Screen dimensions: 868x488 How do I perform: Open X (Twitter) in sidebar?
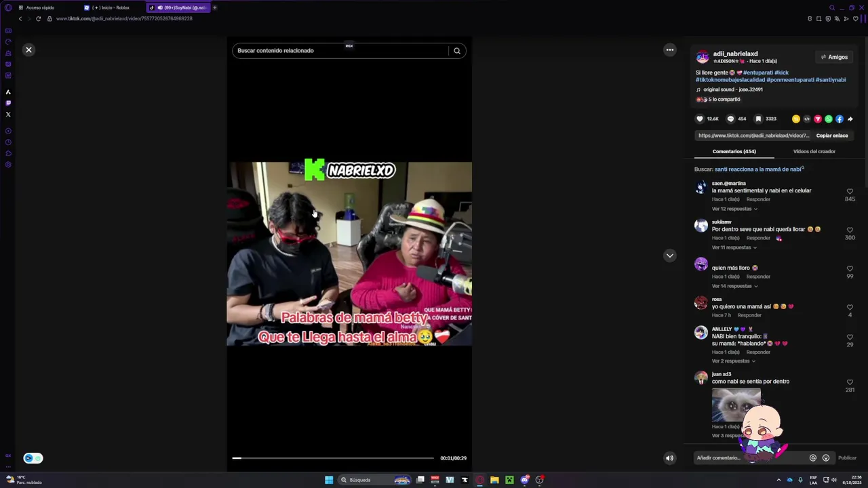(x=8, y=114)
